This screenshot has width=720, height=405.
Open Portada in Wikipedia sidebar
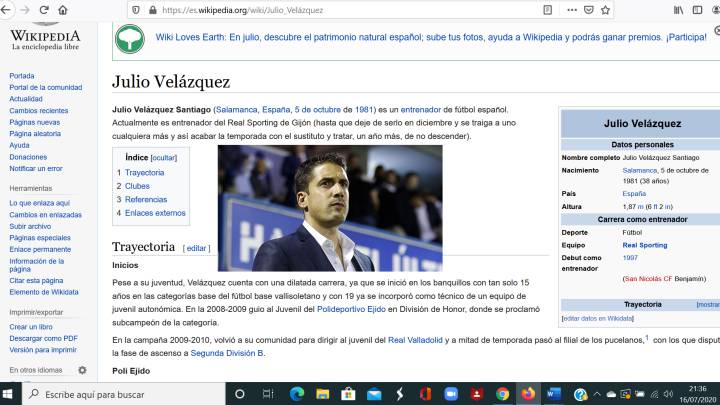click(x=22, y=76)
